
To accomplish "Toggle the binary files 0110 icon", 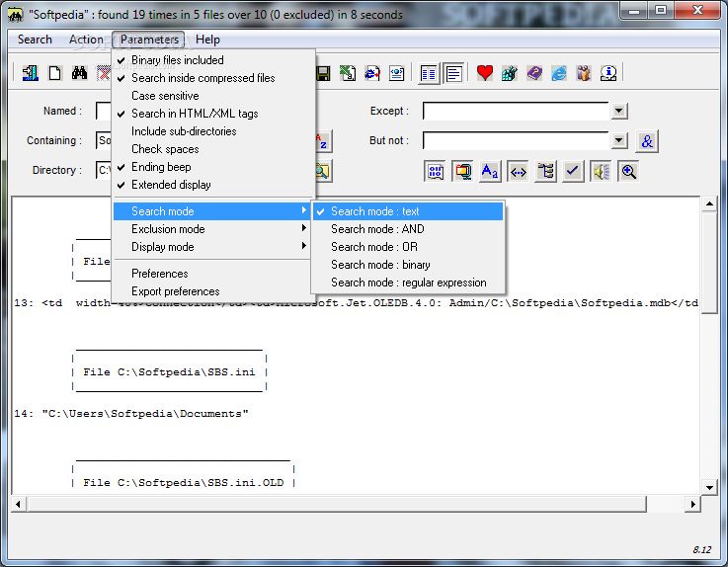I will coord(435,171).
